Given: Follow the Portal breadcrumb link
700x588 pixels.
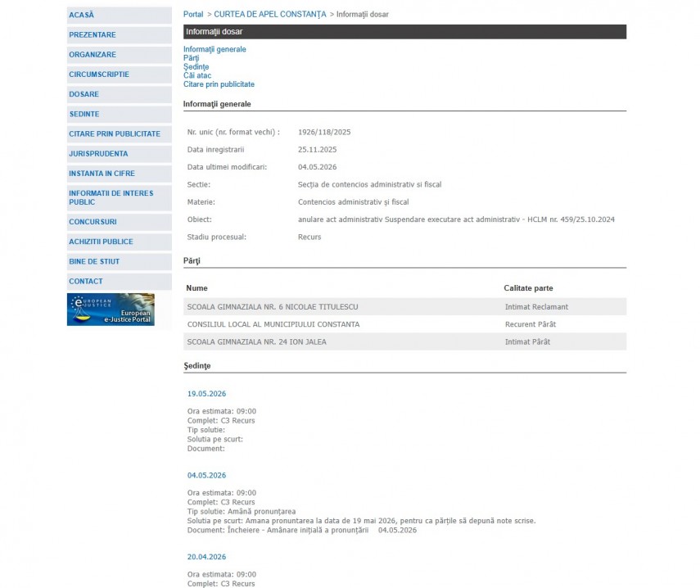Looking at the screenshot, I should [193, 14].
